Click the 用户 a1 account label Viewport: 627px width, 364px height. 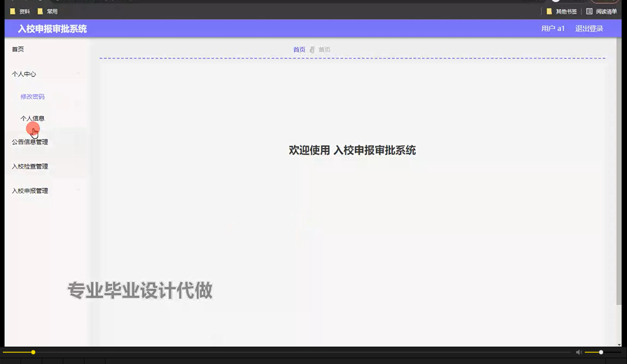tap(553, 29)
